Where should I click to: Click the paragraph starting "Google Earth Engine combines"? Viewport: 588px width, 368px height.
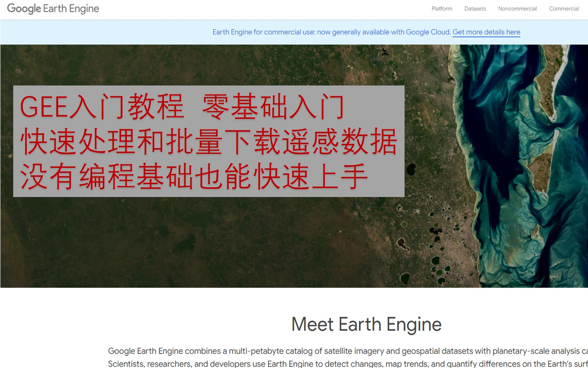click(x=348, y=357)
